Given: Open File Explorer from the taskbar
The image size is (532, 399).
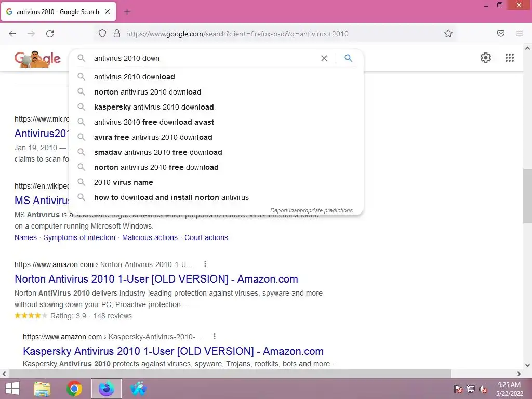Looking at the screenshot, I should pyautogui.click(x=42, y=389).
